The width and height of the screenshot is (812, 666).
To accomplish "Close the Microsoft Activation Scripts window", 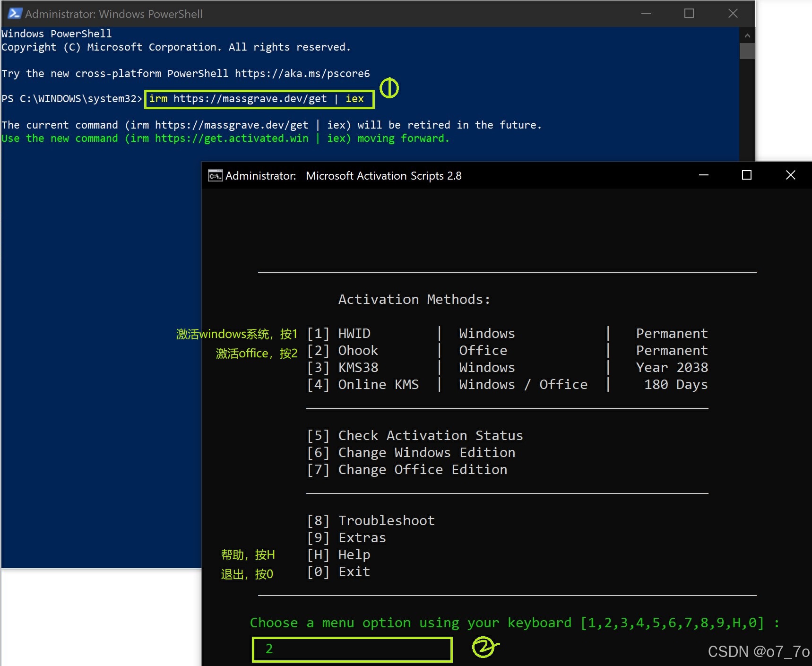I will pyautogui.click(x=790, y=175).
